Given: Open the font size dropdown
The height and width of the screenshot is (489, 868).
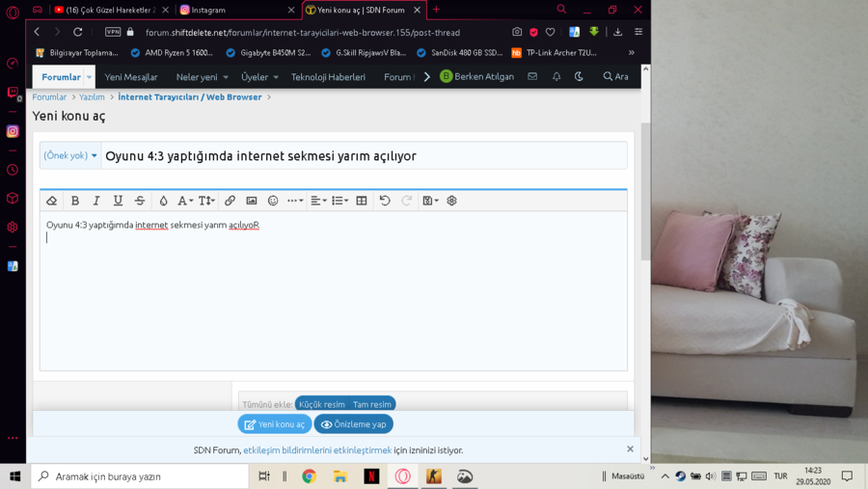Looking at the screenshot, I should pyautogui.click(x=206, y=201).
